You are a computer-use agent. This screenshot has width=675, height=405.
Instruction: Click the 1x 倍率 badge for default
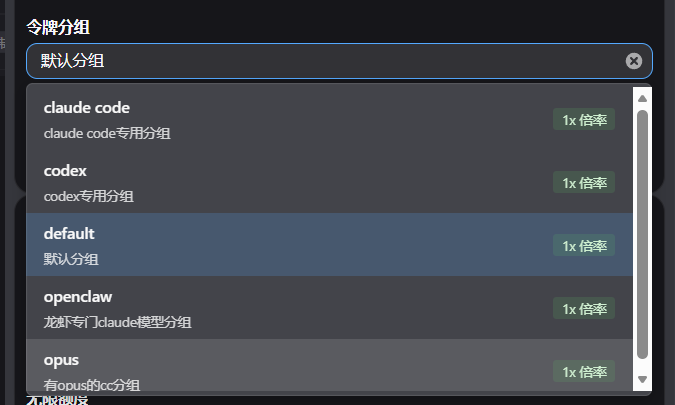584,245
